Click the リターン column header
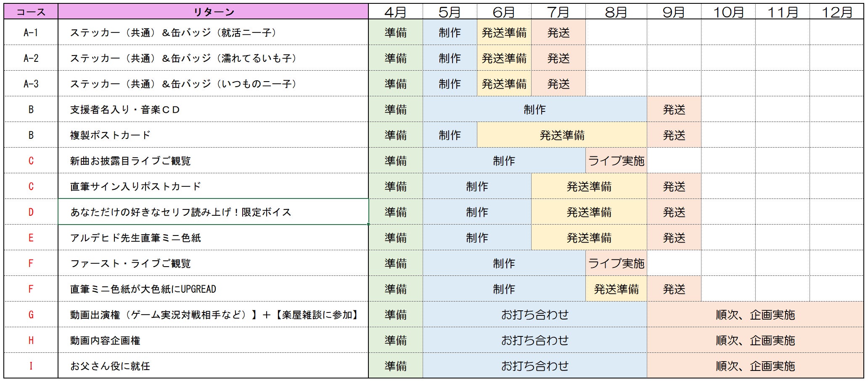 pyautogui.click(x=213, y=12)
